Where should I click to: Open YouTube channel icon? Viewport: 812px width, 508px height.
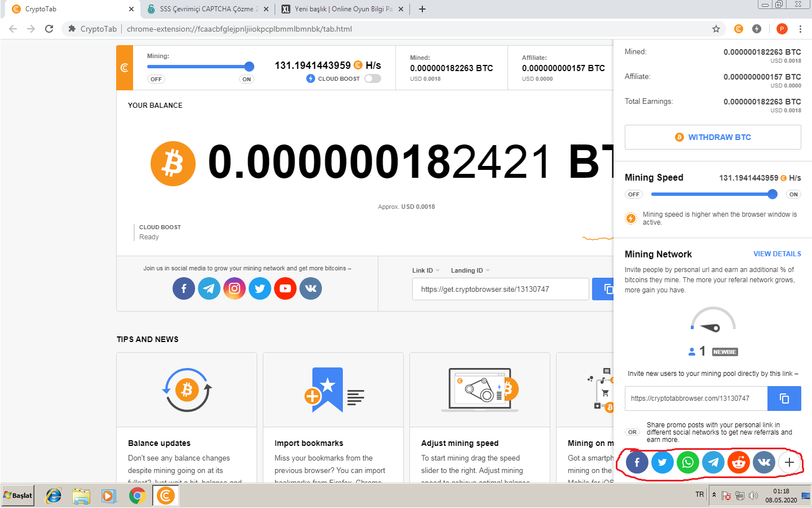[285, 288]
